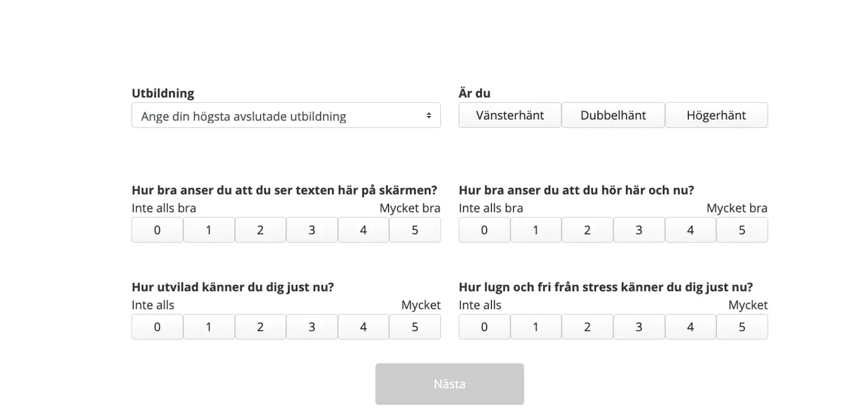The width and height of the screenshot is (868, 418).
Task: Rate hearing right now as 5
Action: (x=742, y=230)
